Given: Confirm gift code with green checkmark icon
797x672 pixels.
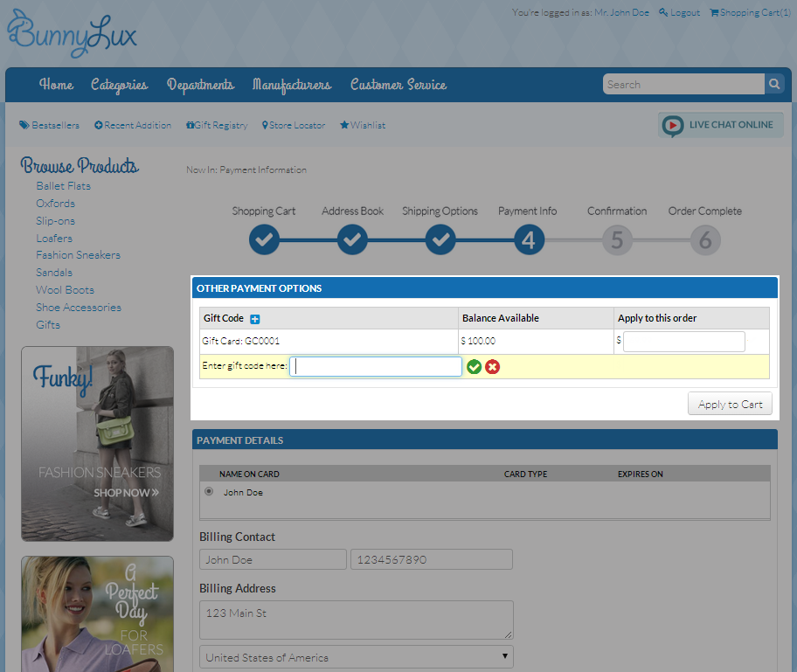Looking at the screenshot, I should (474, 366).
